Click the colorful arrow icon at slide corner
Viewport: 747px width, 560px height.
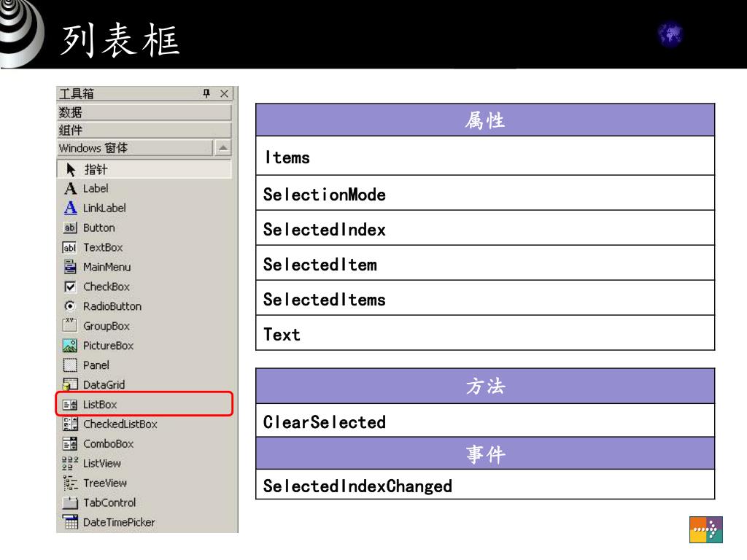(706, 529)
